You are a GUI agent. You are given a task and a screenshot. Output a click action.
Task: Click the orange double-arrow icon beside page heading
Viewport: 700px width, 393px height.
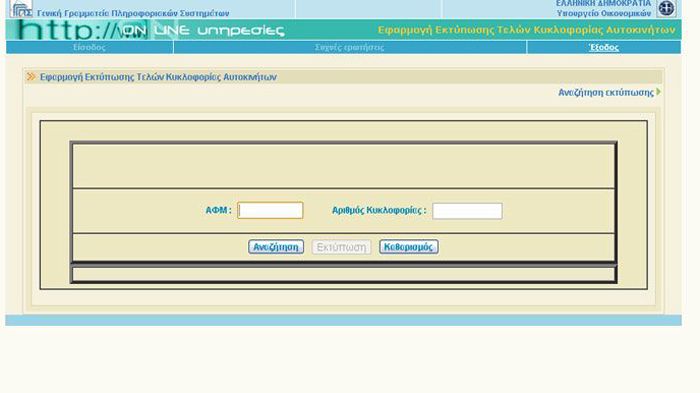coord(31,77)
